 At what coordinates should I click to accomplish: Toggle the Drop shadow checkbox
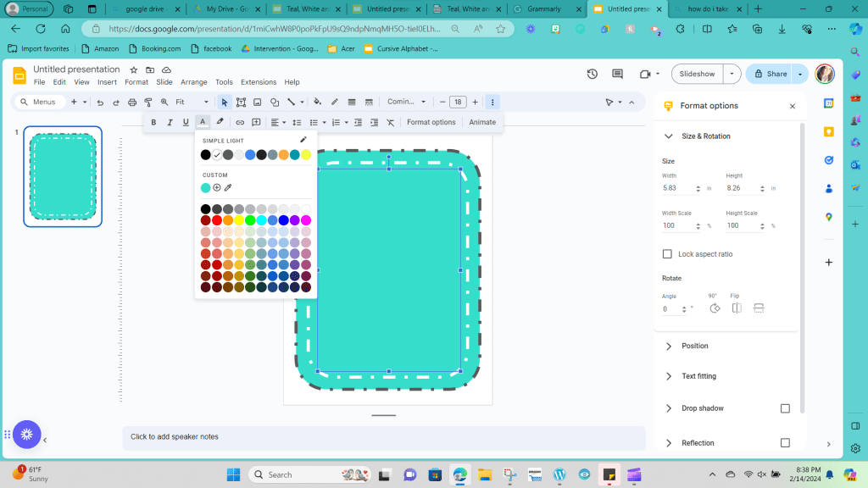tap(785, 408)
